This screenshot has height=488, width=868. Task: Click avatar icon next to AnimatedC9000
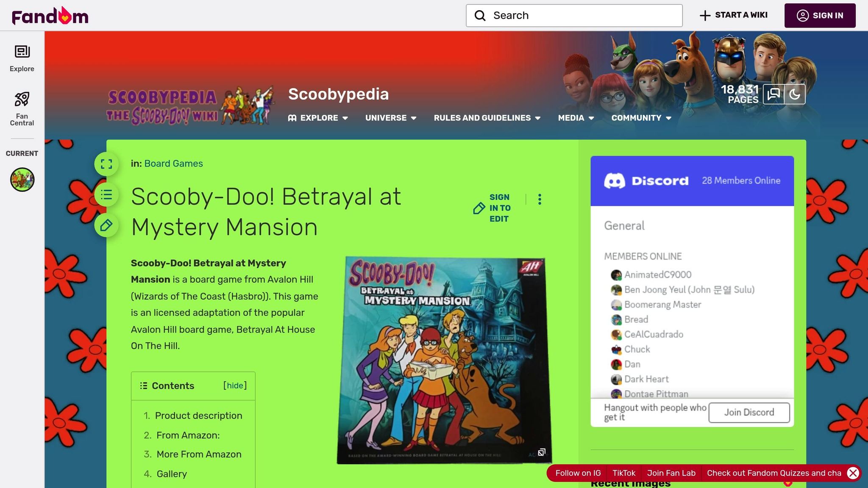pos(616,275)
